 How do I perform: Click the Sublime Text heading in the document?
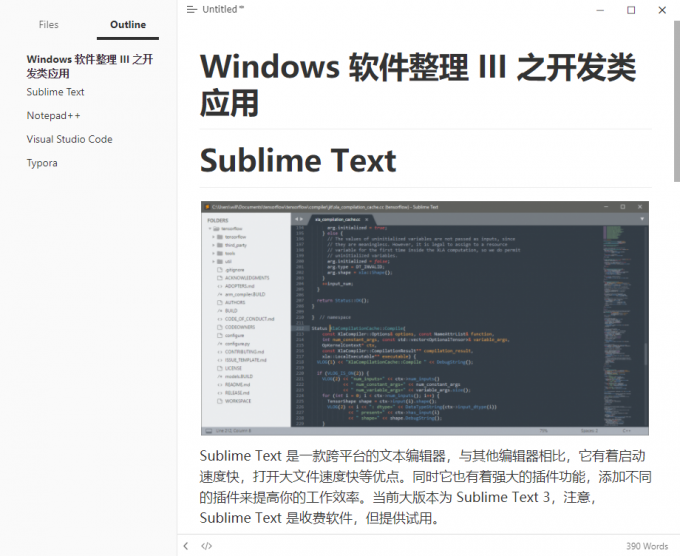click(x=298, y=160)
